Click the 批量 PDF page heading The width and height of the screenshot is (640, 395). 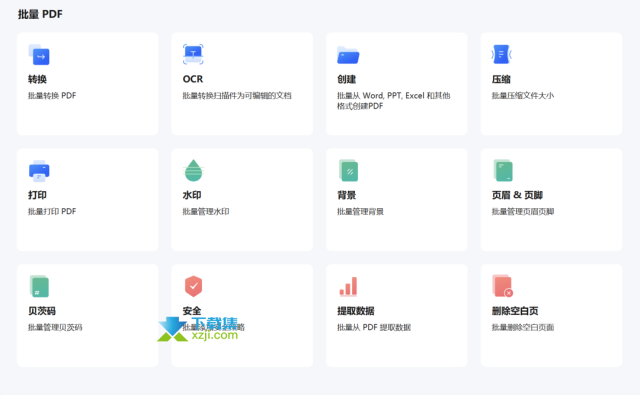(x=40, y=14)
